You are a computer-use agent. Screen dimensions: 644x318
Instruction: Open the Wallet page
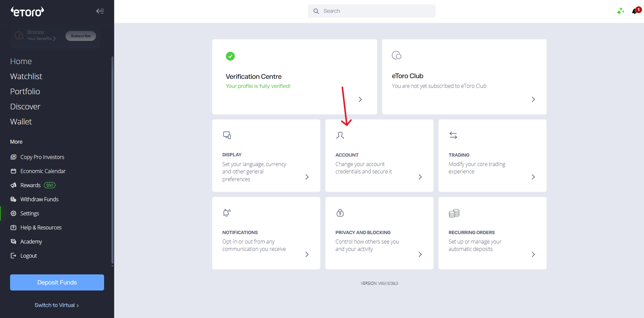21,122
